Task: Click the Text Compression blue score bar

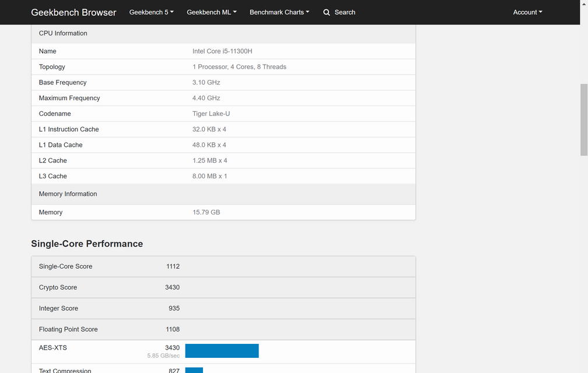Action: (x=194, y=370)
